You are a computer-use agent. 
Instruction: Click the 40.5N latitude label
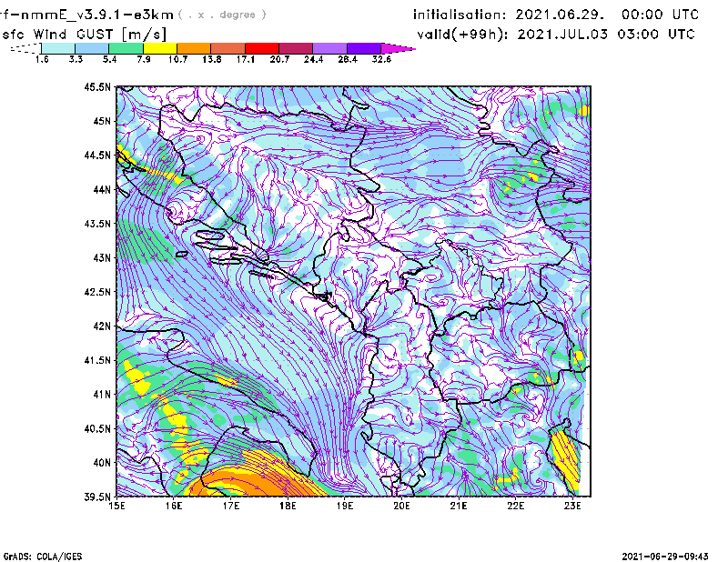click(97, 429)
